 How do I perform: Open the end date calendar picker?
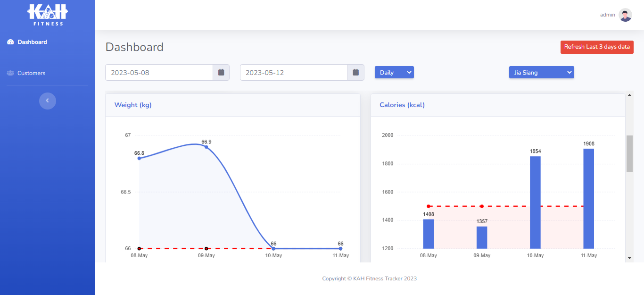[356, 73]
